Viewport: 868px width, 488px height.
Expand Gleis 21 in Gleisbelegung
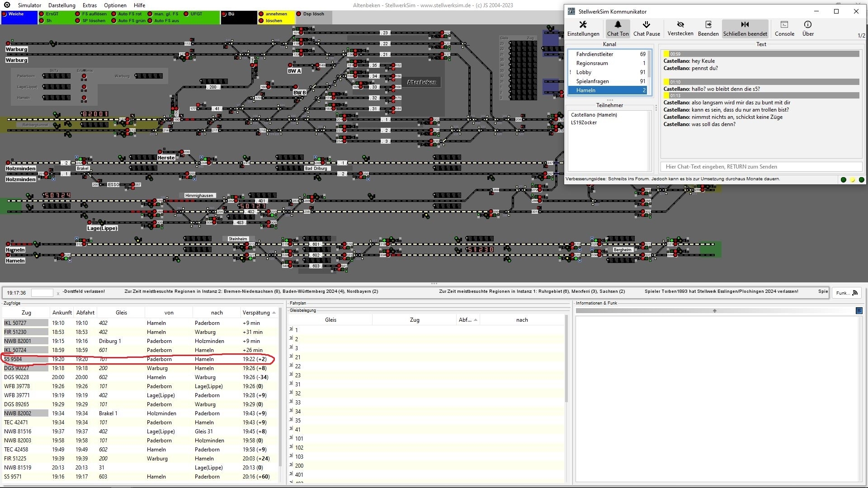(291, 357)
